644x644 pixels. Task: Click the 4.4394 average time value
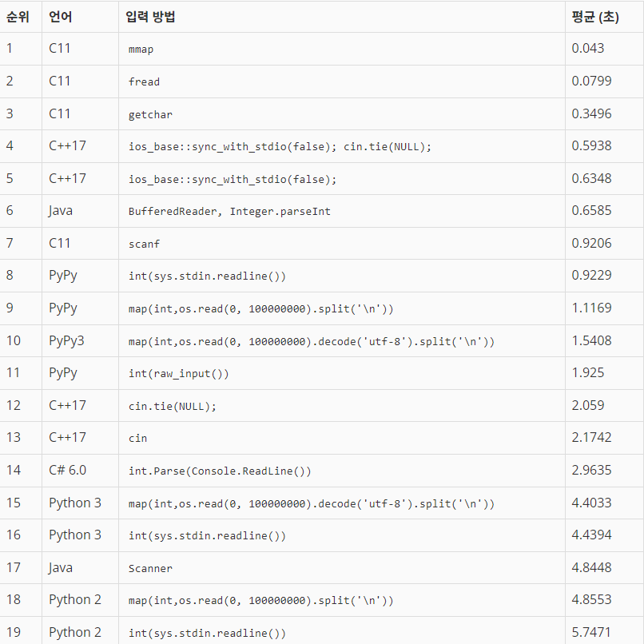pyautogui.click(x=591, y=535)
